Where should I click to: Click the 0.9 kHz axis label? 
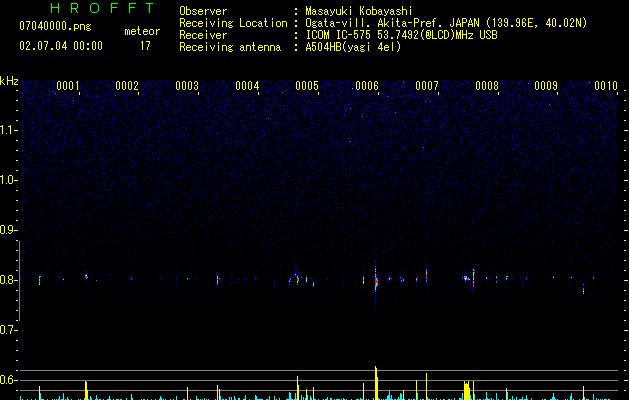9,230
